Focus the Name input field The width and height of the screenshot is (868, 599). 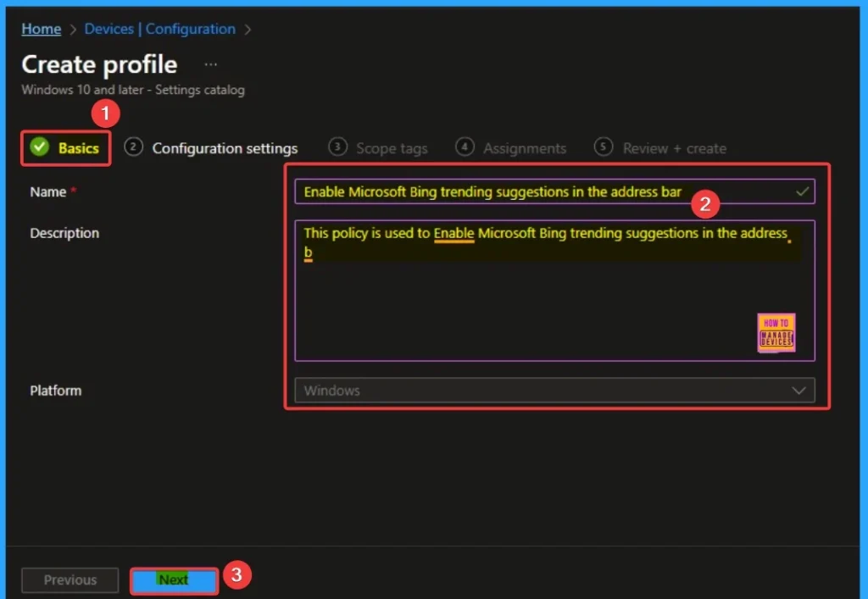click(x=554, y=191)
